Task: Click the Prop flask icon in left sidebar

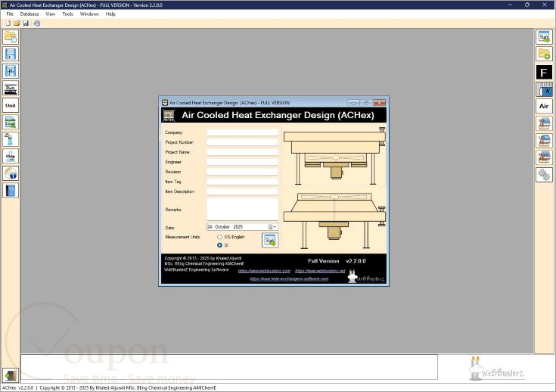Action: [11, 157]
